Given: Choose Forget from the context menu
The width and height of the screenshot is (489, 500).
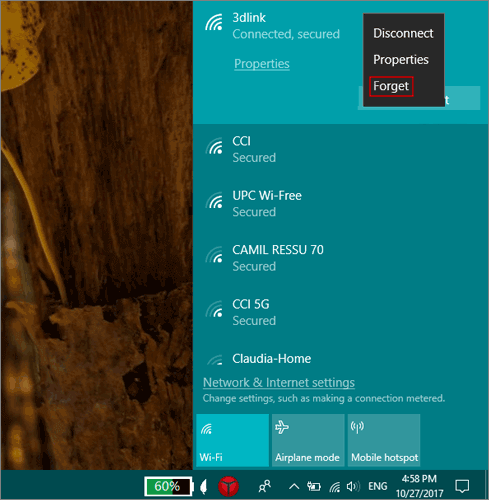Looking at the screenshot, I should coord(391,86).
